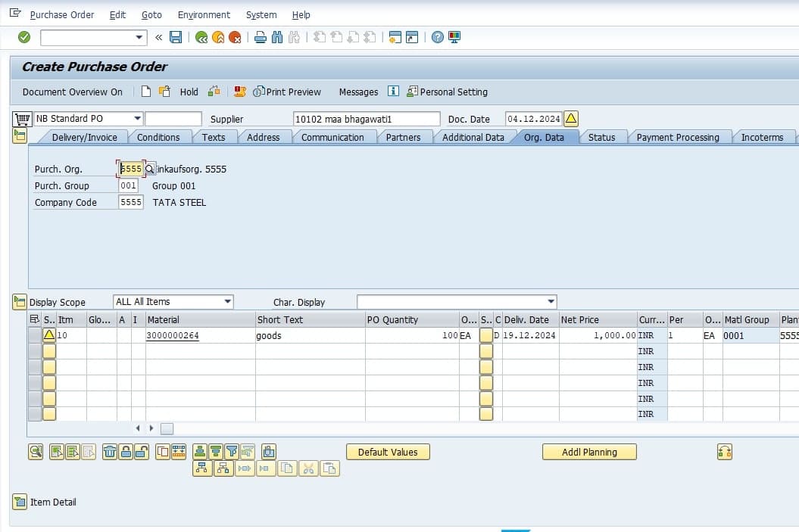Select the second empty row selector in the item table
The height and width of the screenshot is (532, 799).
point(35,366)
